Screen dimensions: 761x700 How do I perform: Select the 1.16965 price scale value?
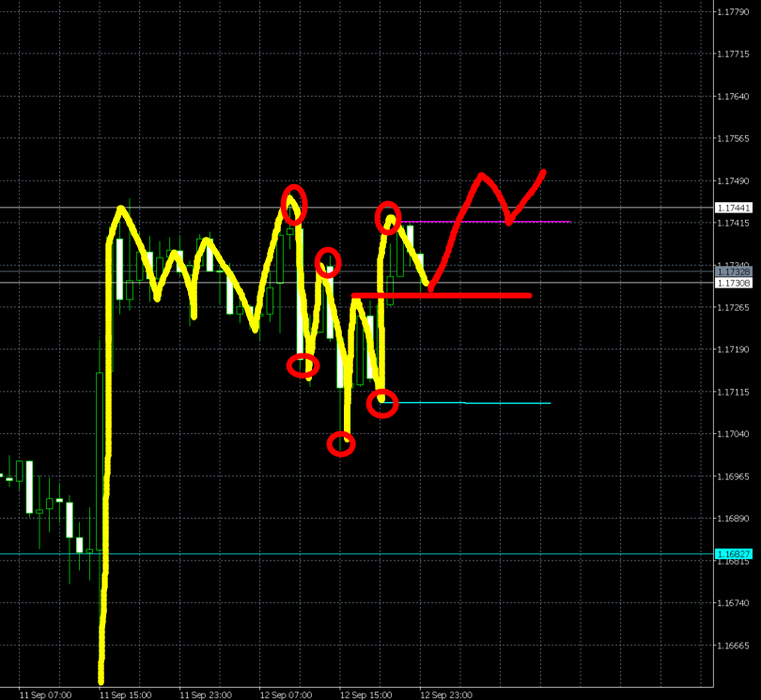(x=733, y=476)
